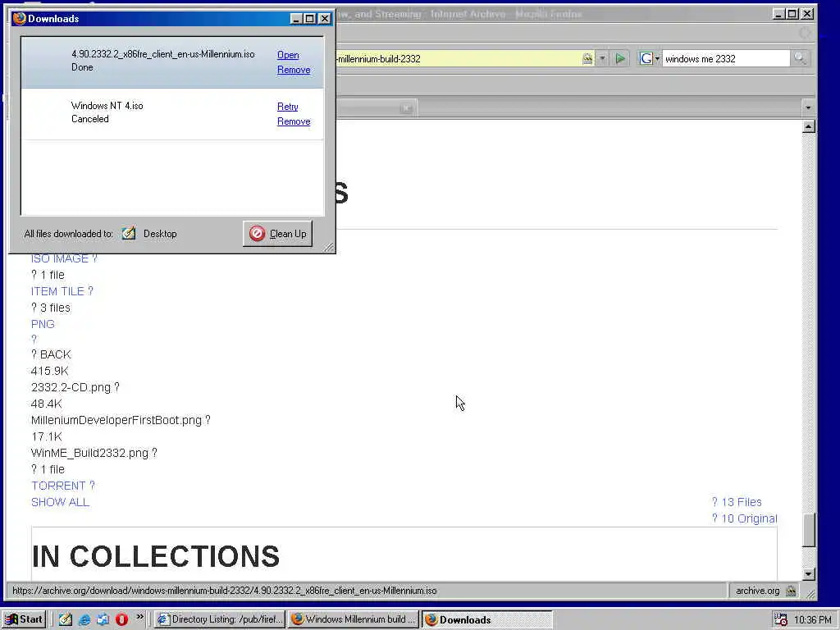Open the ISO IMAGE link

click(64, 258)
